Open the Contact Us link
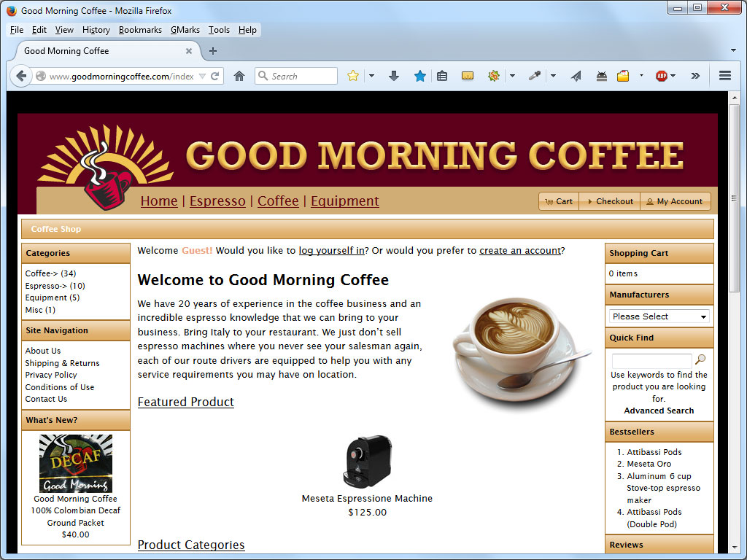 (x=46, y=399)
